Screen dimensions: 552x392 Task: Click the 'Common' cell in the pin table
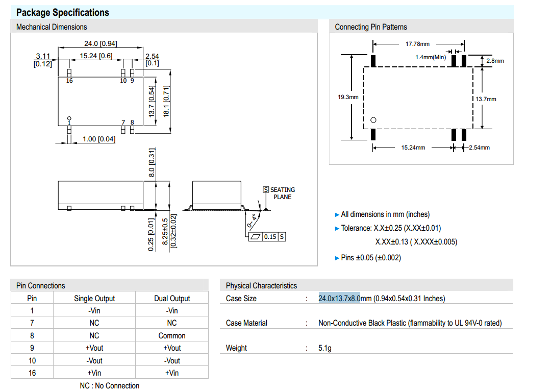tap(172, 336)
